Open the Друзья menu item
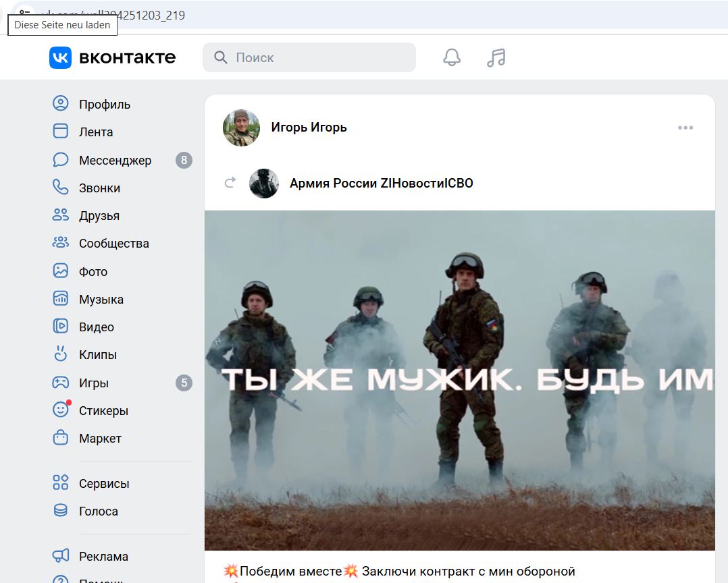 (x=99, y=216)
